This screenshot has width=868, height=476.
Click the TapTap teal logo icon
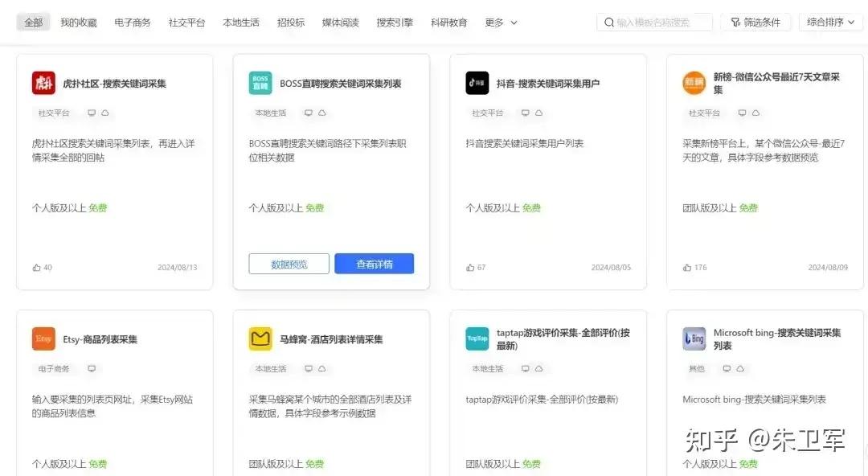click(x=477, y=339)
